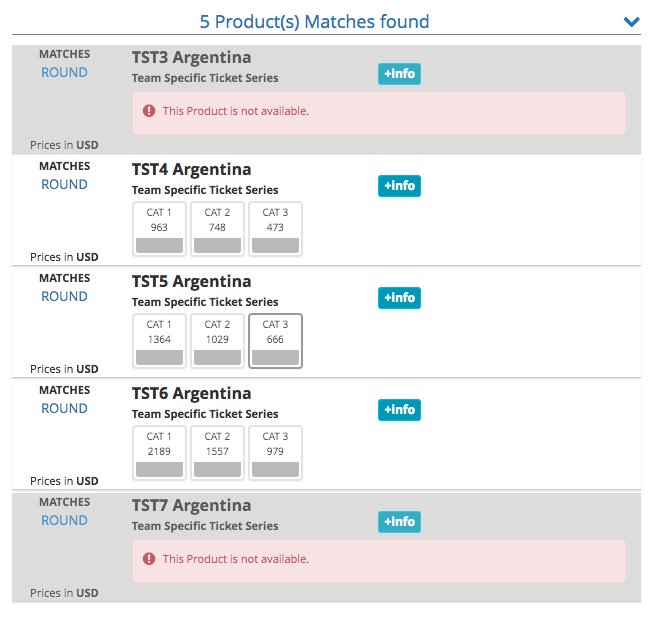Show +info for TST5 Argentina

(x=399, y=298)
